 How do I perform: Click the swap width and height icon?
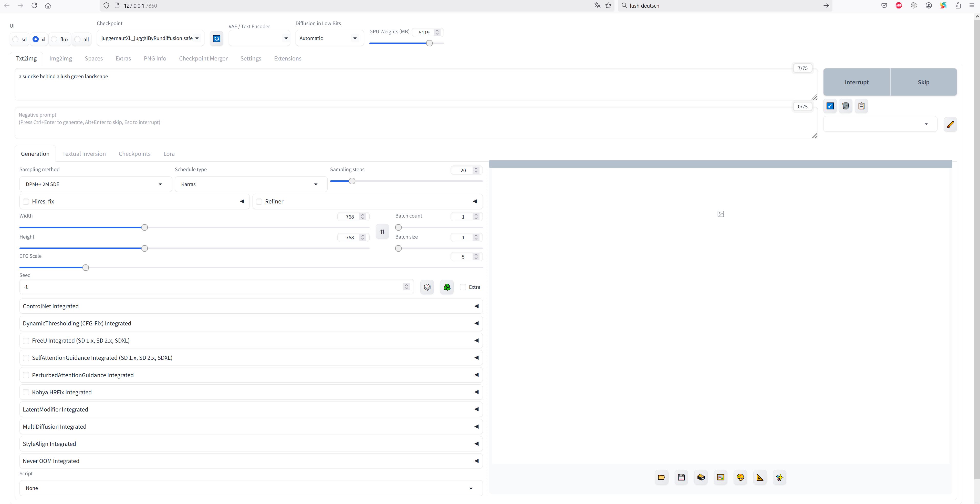(x=382, y=231)
